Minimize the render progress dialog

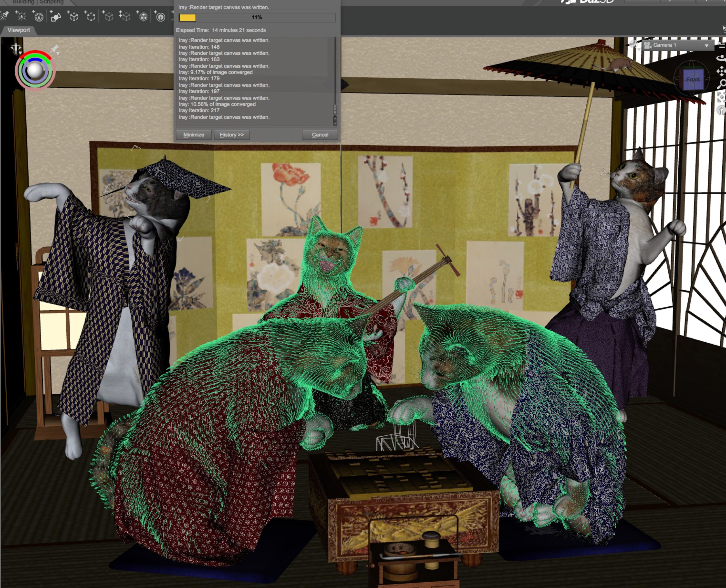193,135
